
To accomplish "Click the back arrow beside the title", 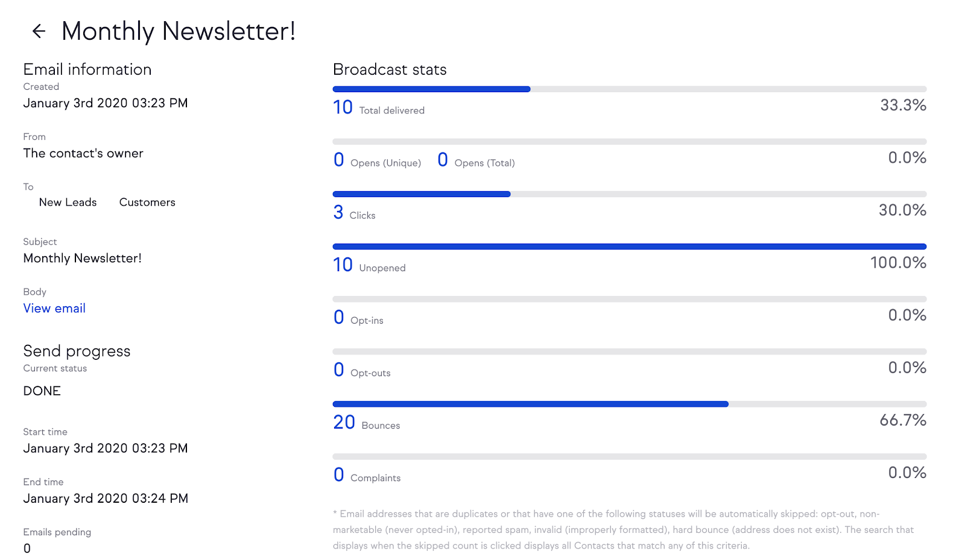I will pos(39,31).
